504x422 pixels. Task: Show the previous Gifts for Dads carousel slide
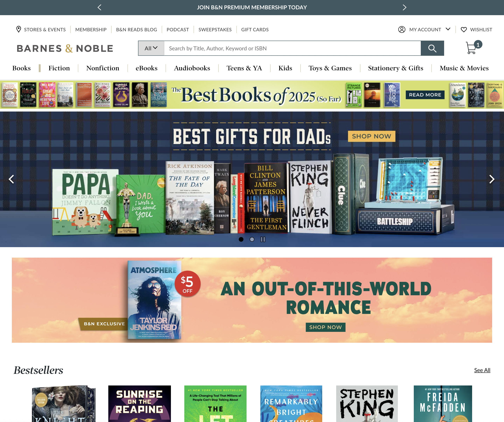(x=11, y=179)
